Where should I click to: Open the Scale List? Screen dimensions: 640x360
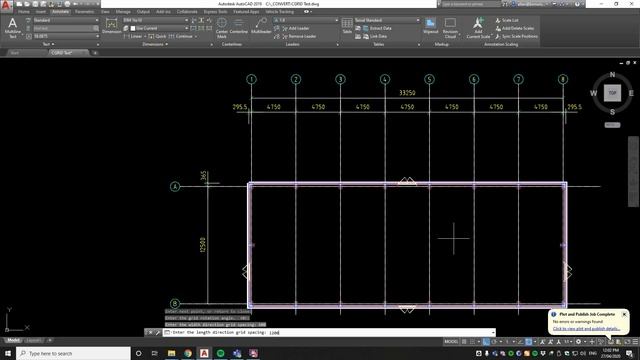(x=507, y=20)
